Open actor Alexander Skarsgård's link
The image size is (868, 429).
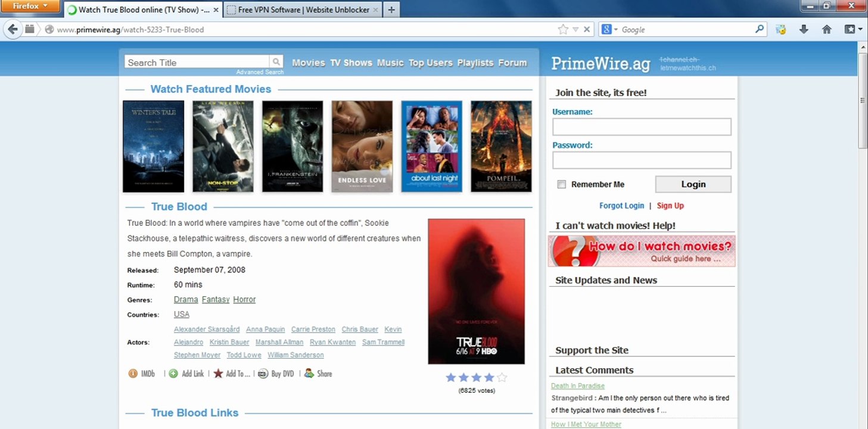tap(207, 329)
